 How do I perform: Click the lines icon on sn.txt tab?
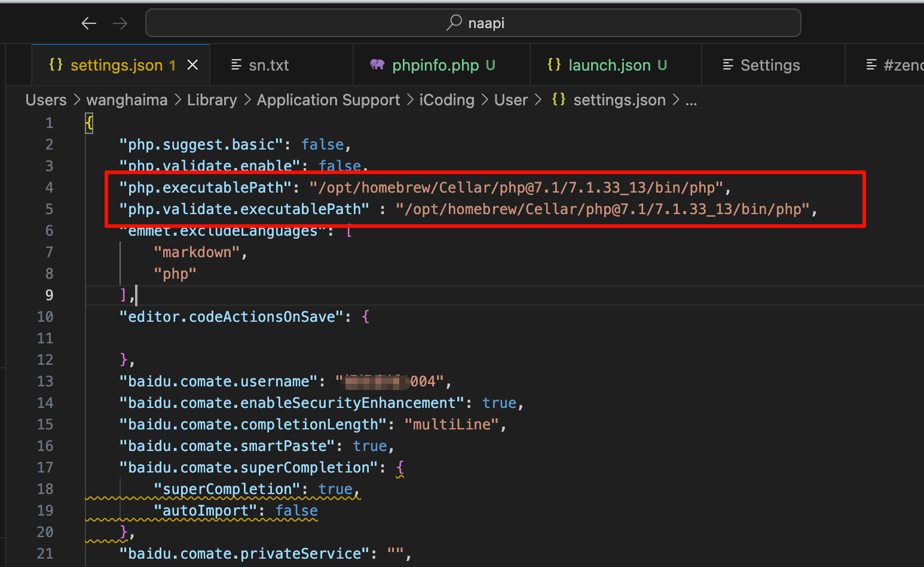click(237, 65)
